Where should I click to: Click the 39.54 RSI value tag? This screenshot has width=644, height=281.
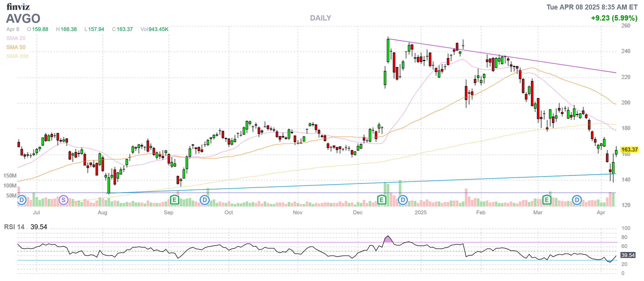pos(628,255)
